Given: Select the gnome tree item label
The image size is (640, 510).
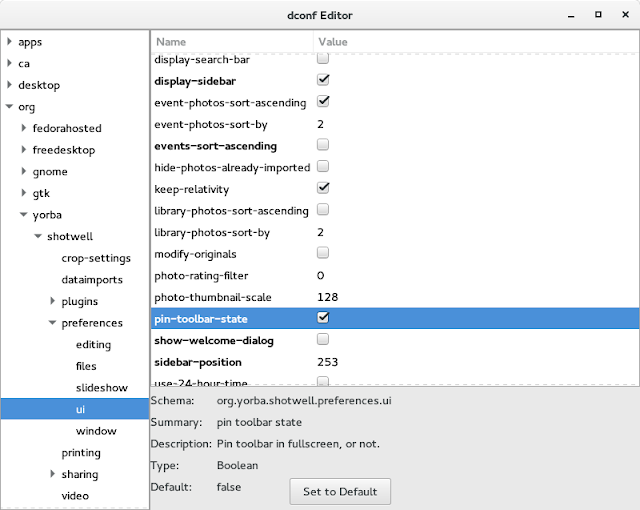Looking at the screenshot, I should (50, 171).
